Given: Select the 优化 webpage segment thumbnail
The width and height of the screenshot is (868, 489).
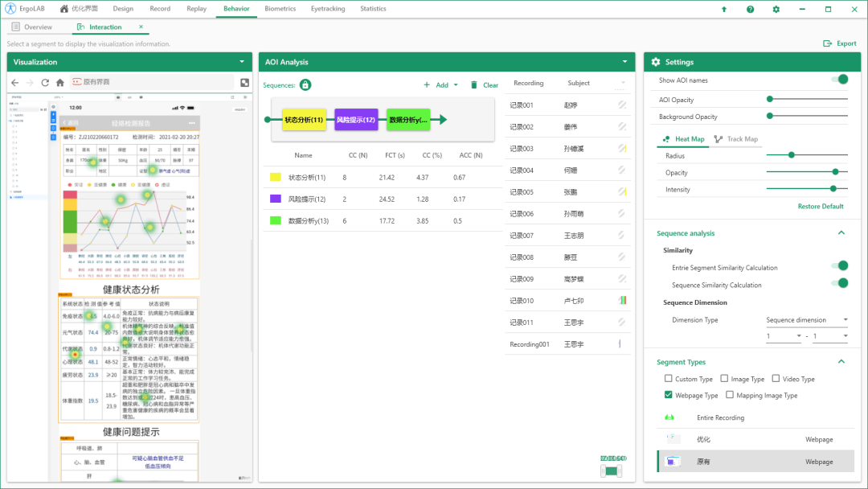Looking at the screenshot, I should point(674,439).
